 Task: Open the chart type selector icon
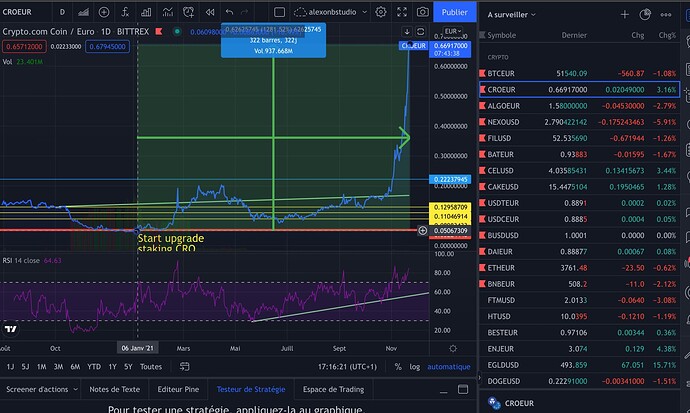pyautogui.click(x=83, y=12)
